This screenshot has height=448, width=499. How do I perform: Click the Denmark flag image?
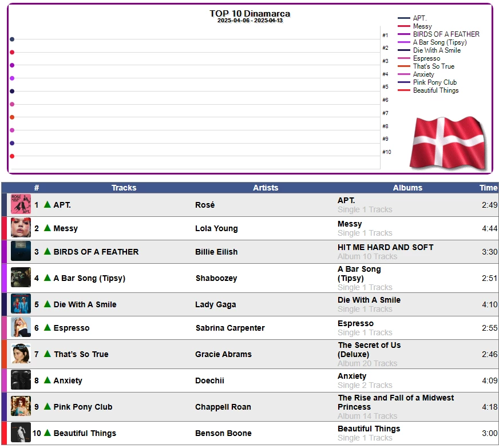[x=448, y=142]
